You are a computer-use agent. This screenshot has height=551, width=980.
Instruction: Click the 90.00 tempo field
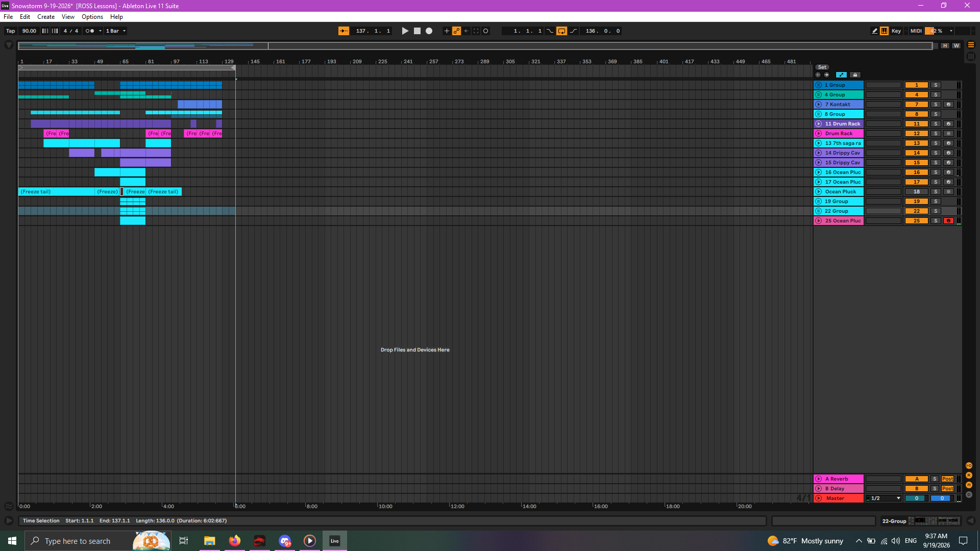(x=29, y=31)
